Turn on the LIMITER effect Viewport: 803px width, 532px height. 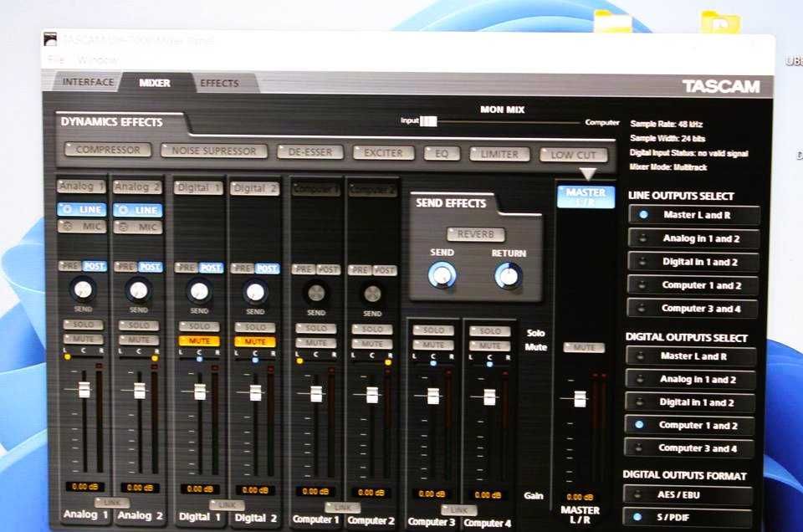pos(499,154)
